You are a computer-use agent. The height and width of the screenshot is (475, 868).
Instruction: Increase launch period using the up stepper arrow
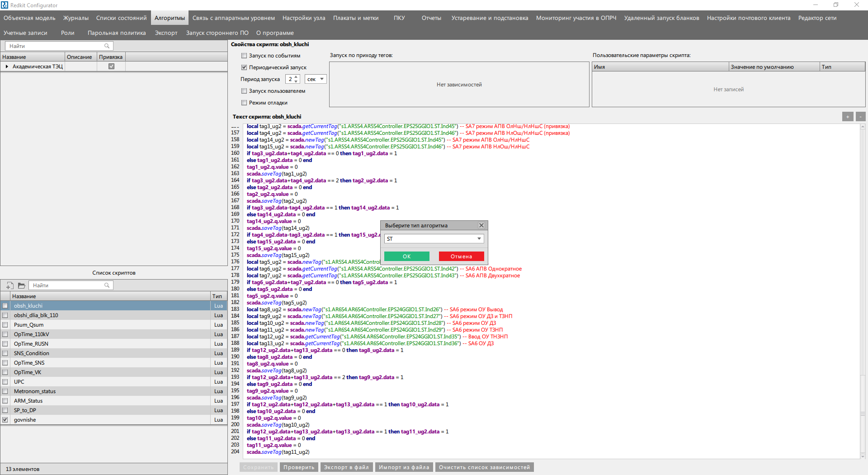pyautogui.click(x=296, y=76)
